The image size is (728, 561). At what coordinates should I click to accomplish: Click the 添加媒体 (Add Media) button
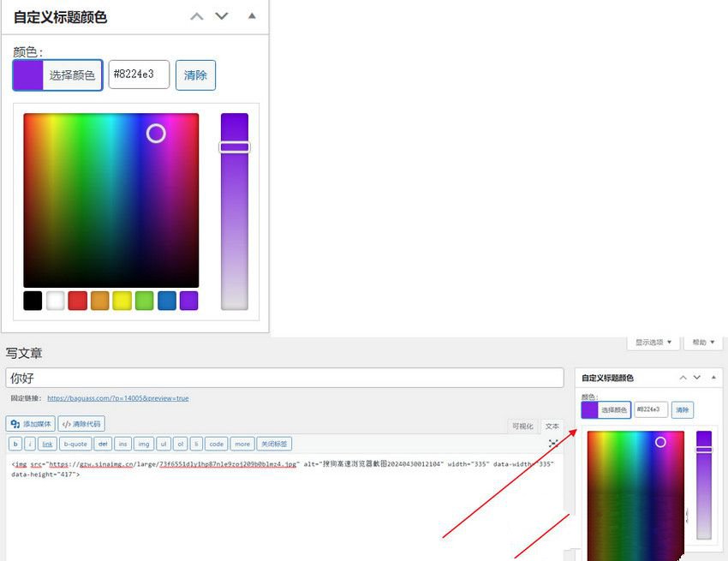[x=31, y=424]
